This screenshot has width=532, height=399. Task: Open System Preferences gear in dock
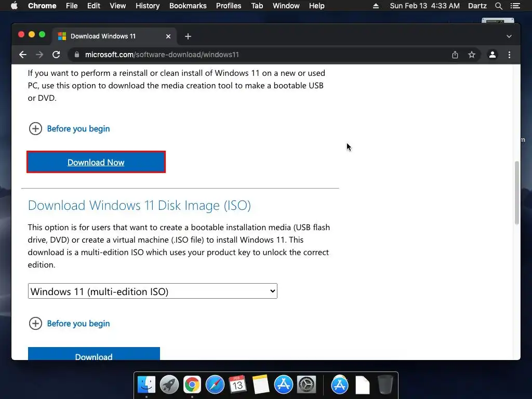click(x=307, y=385)
